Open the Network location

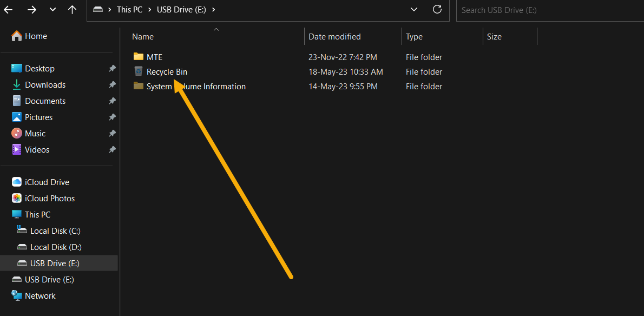(x=41, y=295)
